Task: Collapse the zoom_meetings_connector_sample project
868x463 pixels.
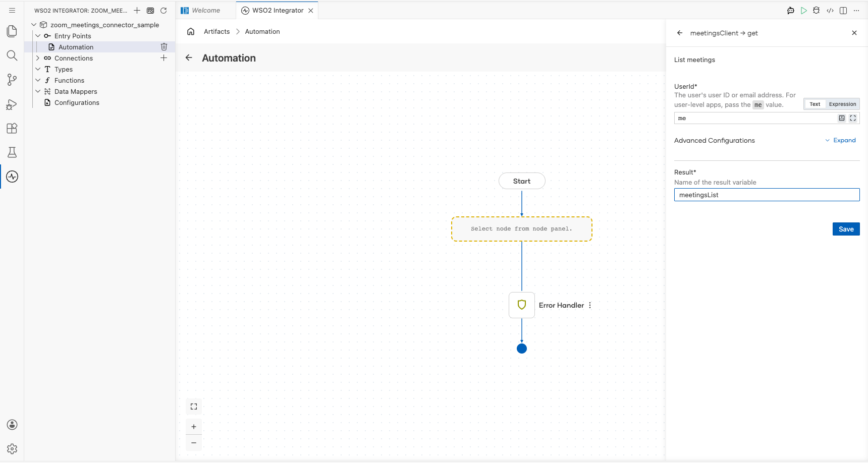Action: (x=34, y=25)
